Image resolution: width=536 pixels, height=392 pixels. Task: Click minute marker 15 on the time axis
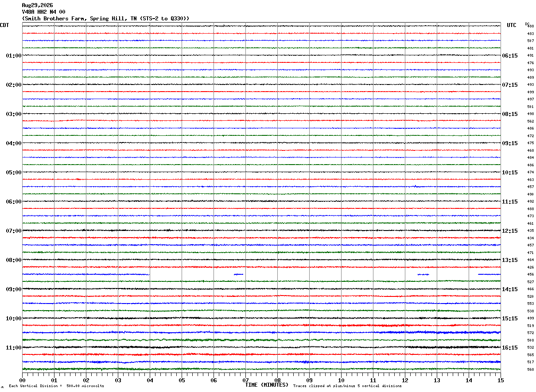(x=501, y=380)
